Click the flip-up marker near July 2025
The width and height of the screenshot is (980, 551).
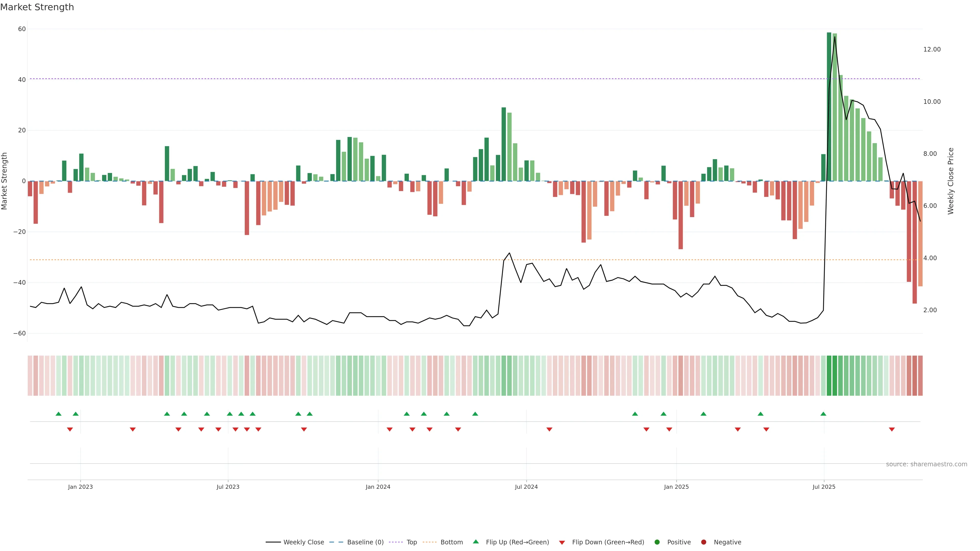[823, 414]
